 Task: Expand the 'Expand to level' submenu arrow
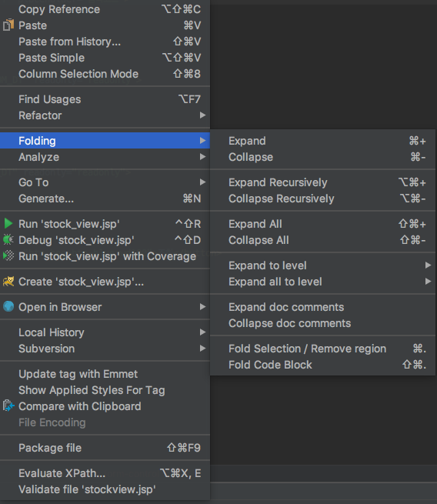[428, 265]
